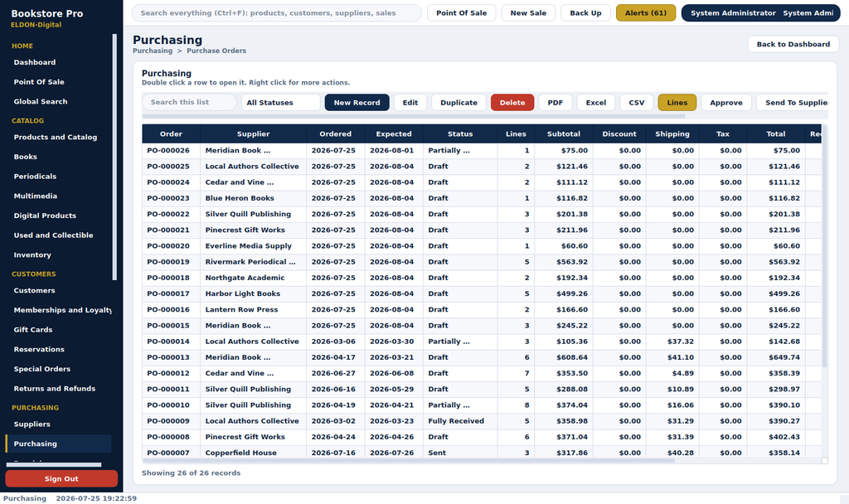Click the Send To Supplier button
This screenshot has width=849, height=504.
click(x=793, y=102)
